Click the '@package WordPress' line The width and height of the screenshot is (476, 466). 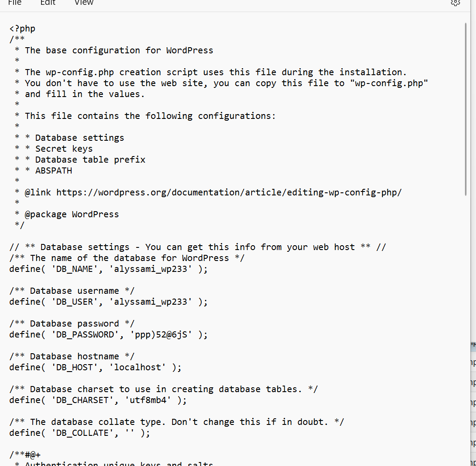[x=72, y=214]
